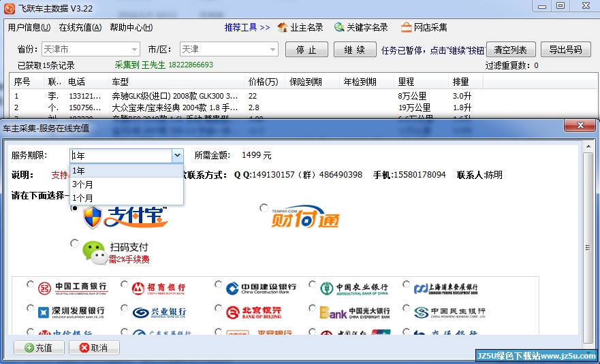Select 兴业银行 radio button
The height and width of the screenshot is (364, 600).
[x=124, y=308]
